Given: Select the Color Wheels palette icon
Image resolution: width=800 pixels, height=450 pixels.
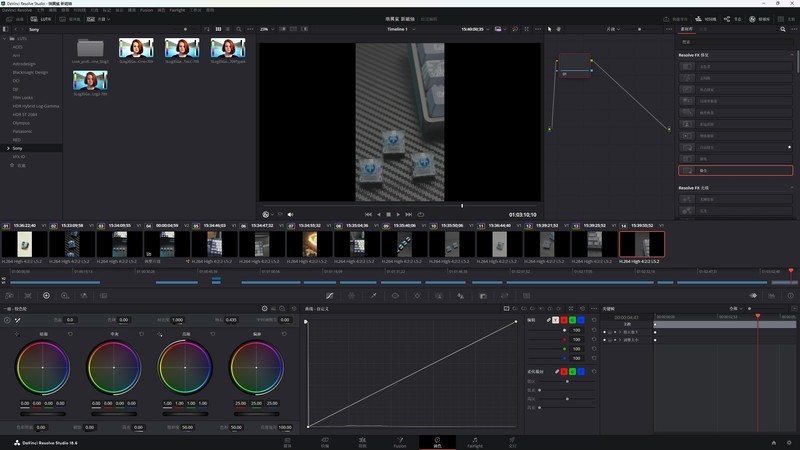Looking at the screenshot, I should coord(46,296).
